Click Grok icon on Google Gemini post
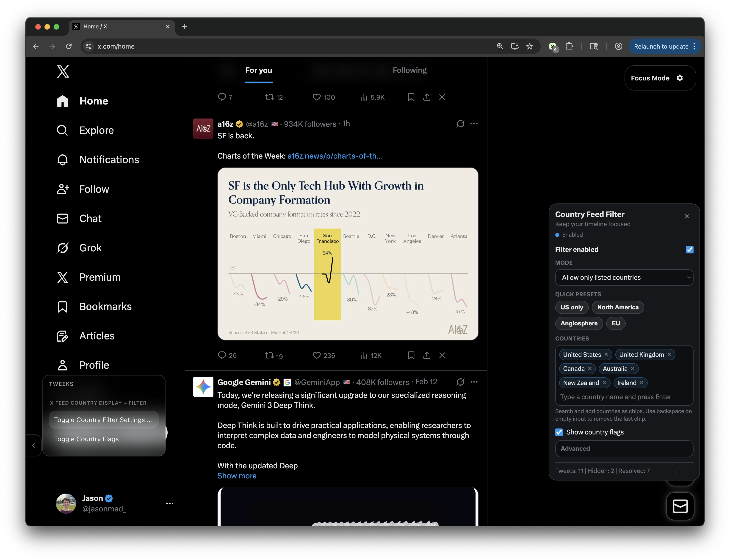Viewport: 730px width, 560px height. [460, 382]
